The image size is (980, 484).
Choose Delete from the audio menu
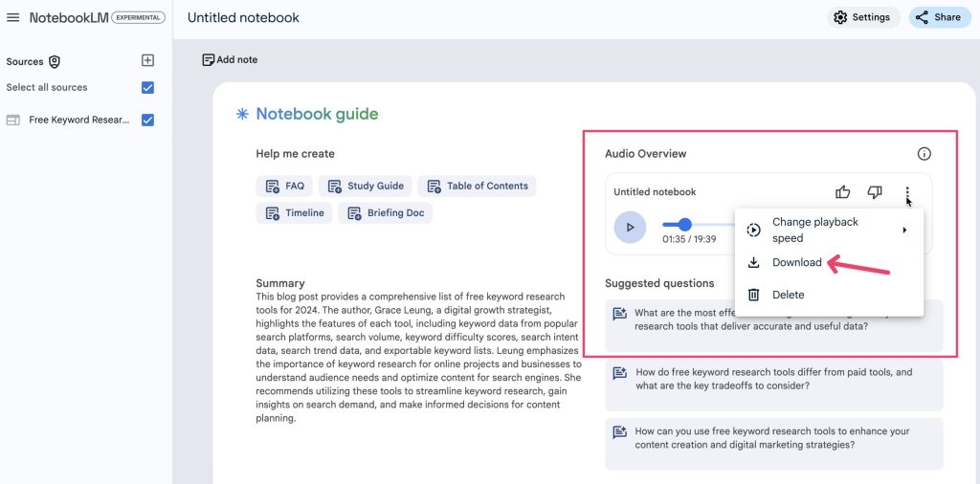tap(788, 295)
